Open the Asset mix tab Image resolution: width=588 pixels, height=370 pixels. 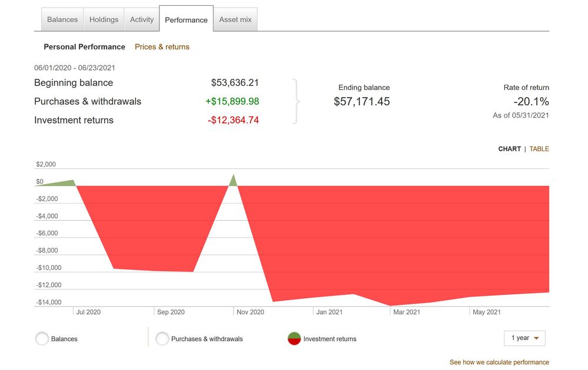(x=235, y=19)
